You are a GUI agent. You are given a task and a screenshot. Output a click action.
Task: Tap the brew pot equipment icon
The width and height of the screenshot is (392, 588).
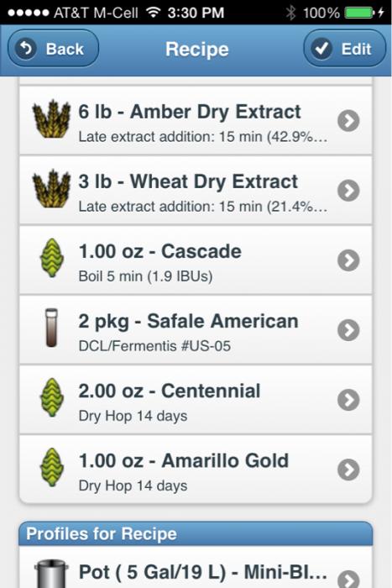point(51,574)
